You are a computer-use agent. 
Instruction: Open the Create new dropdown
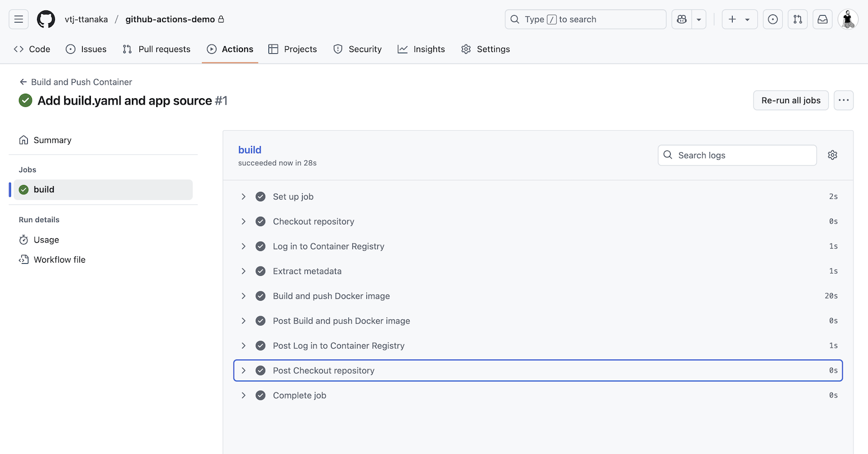click(739, 19)
